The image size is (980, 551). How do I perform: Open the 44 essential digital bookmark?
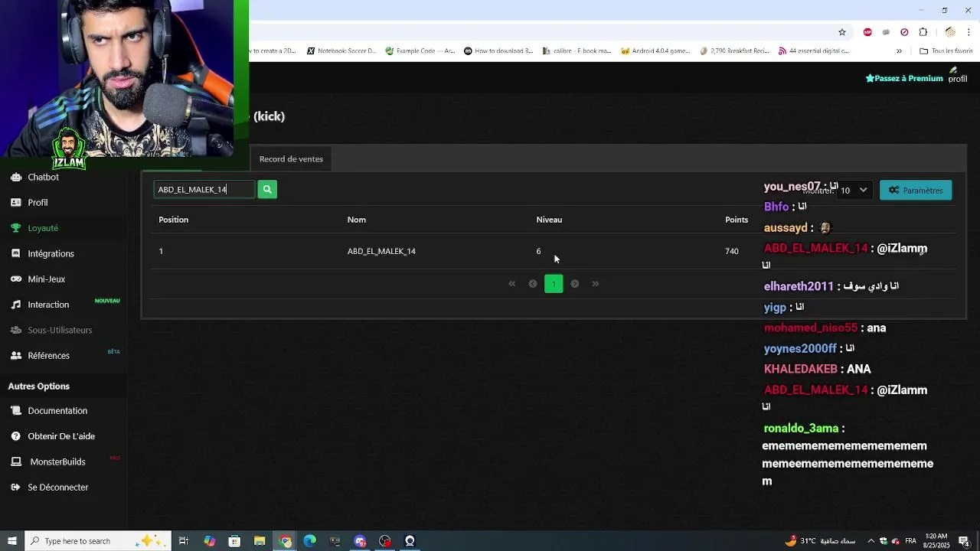click(813, 51)
